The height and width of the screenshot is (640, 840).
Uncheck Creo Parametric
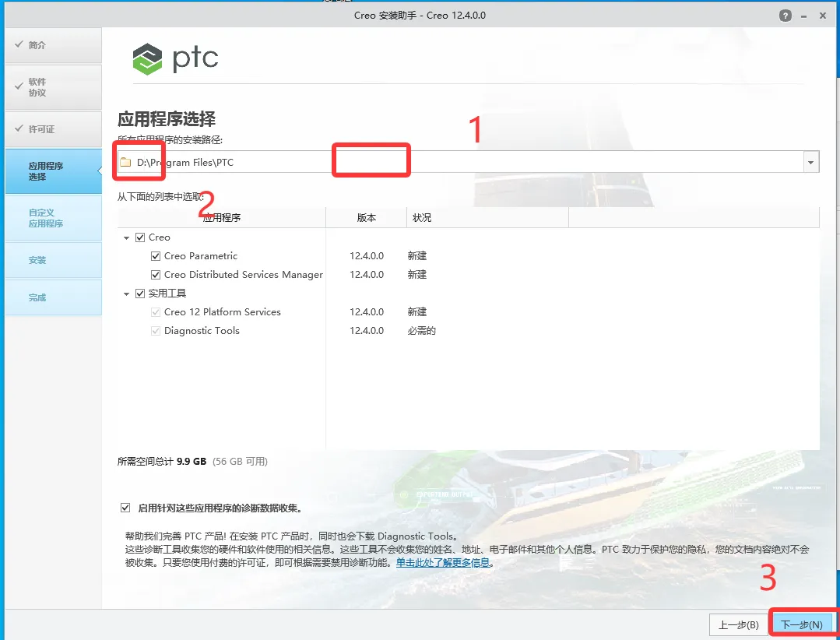[x=156, y=256]
